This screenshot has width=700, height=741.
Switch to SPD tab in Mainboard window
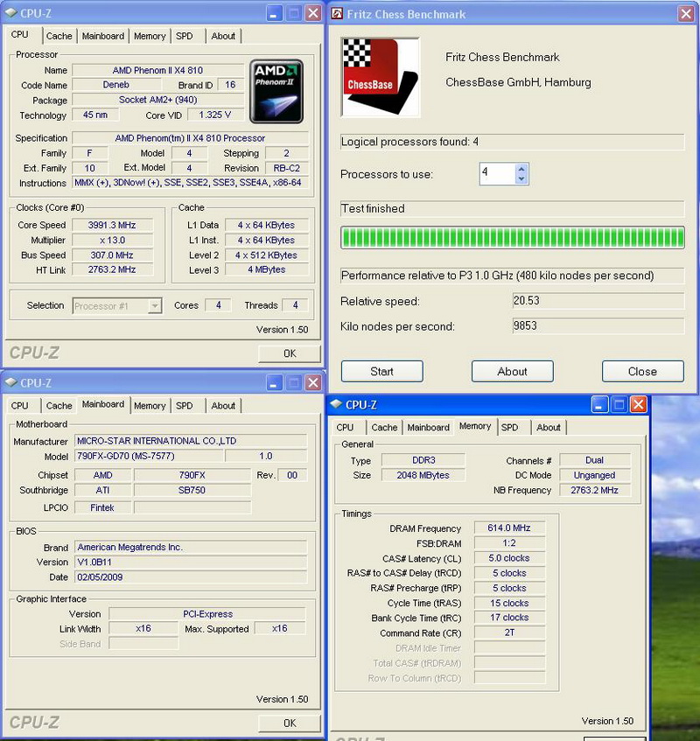[x=185, y=405]
